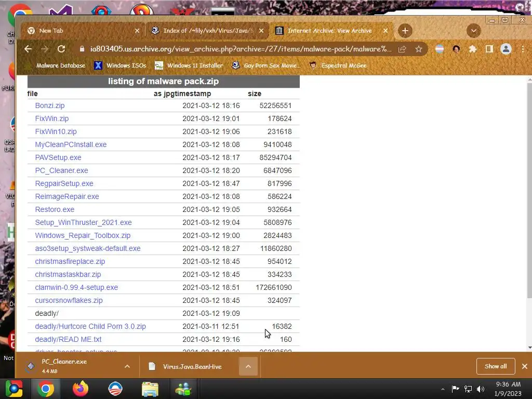The width and height of the screenshot is (532, 399).
Task: Show hidden system tray icons
Action: [x=443, y=389]
